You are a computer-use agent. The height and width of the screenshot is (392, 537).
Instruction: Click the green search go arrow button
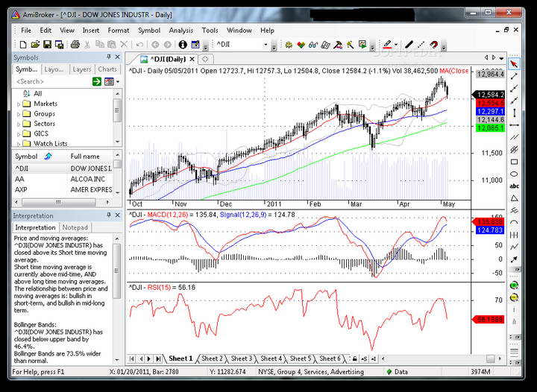click(x=97, y=81)
